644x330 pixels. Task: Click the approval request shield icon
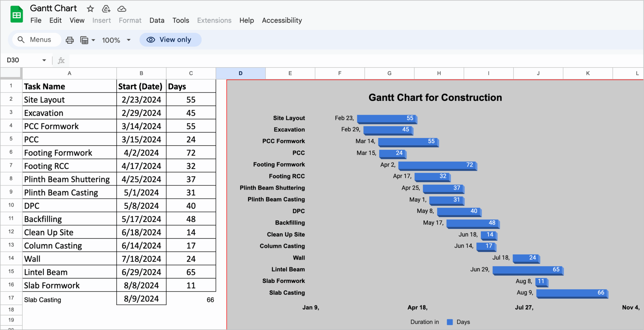[106, 9]
